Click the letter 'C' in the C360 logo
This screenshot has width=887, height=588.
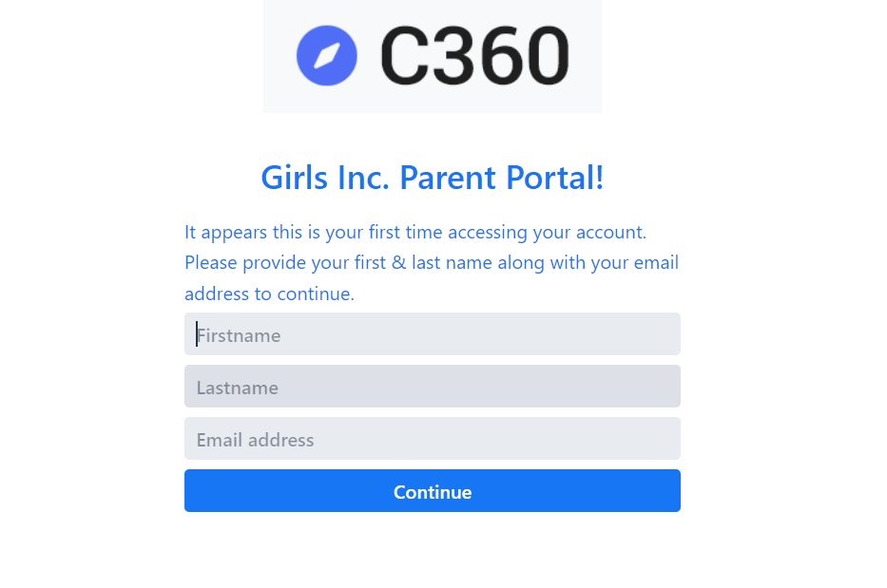[404, 56]
